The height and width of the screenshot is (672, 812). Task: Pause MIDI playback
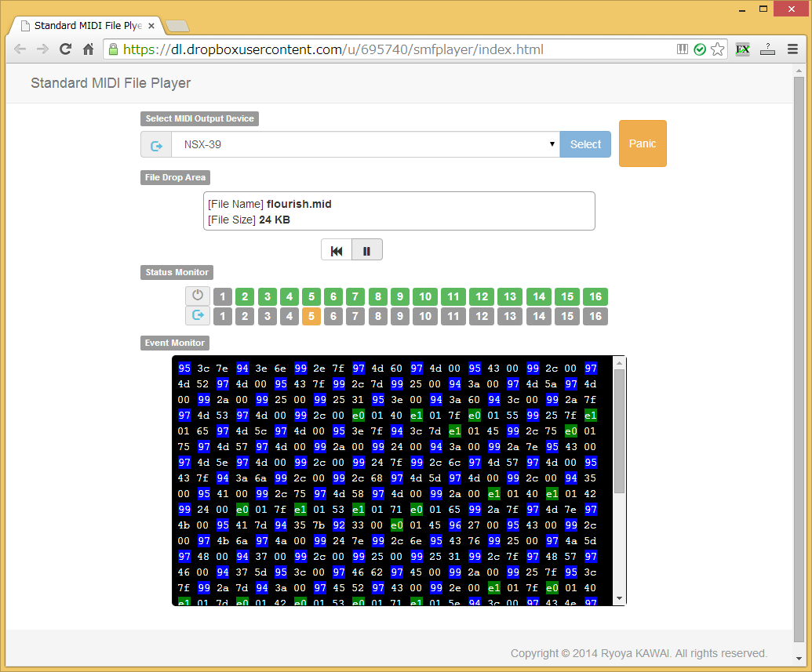367,250
